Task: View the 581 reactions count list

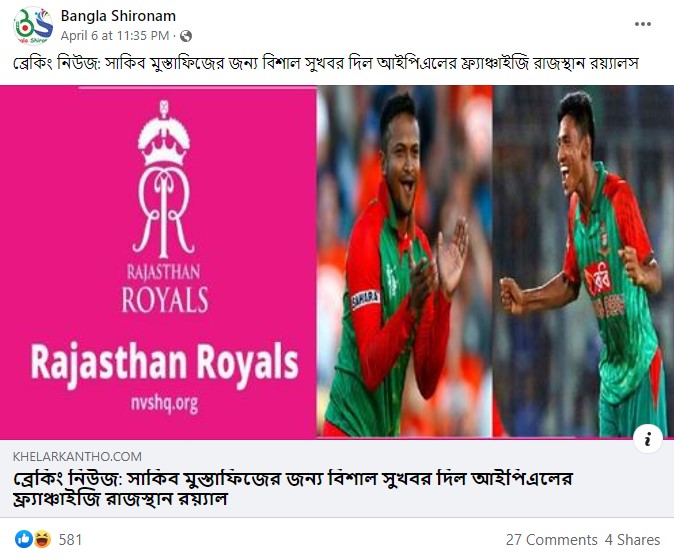Action: [x=70, y=539]
